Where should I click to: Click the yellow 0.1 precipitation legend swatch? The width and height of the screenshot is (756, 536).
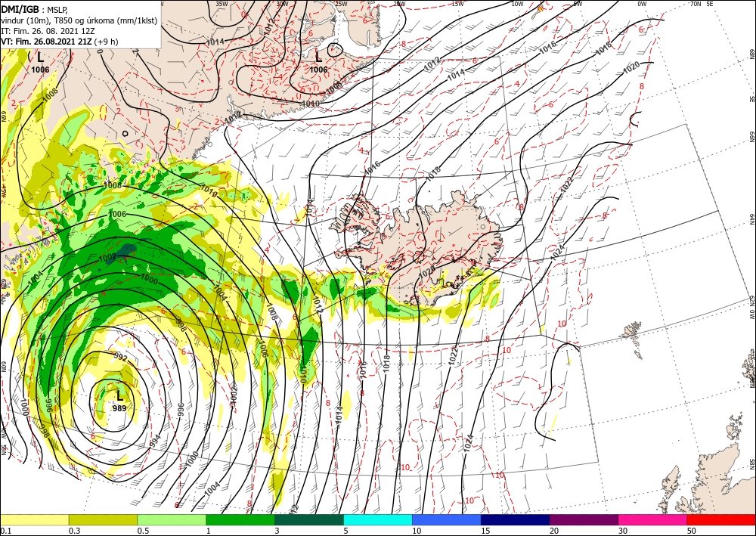(34, 519)
